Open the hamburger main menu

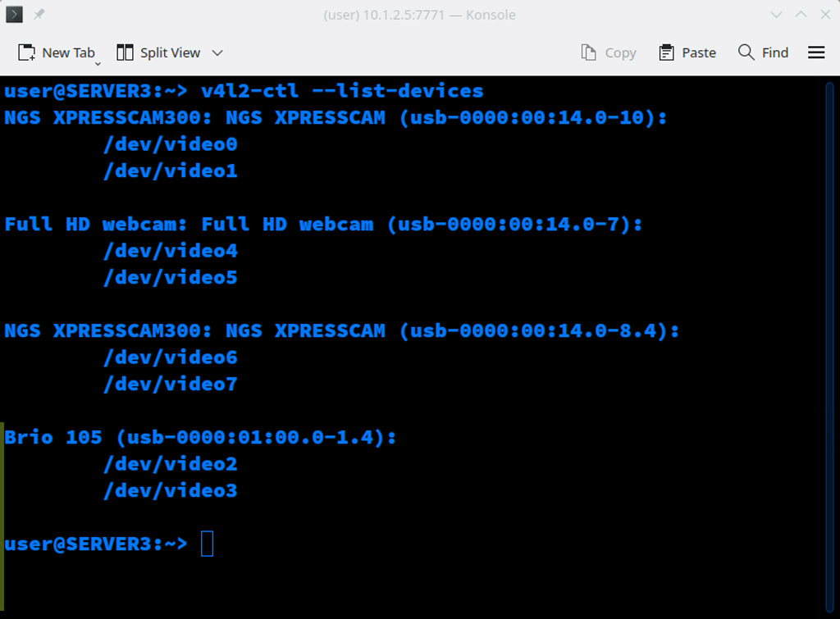coord(816,52)
